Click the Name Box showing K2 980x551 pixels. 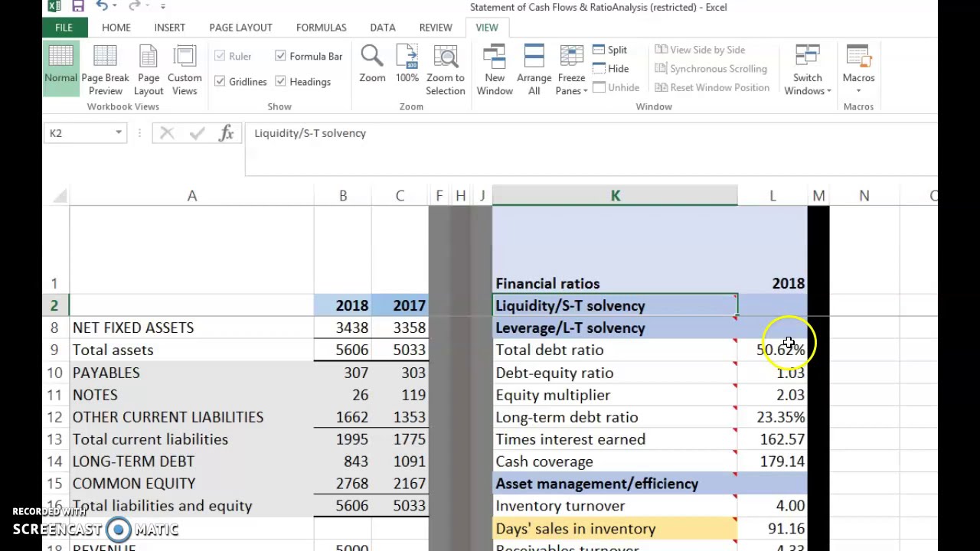point(78,133)
